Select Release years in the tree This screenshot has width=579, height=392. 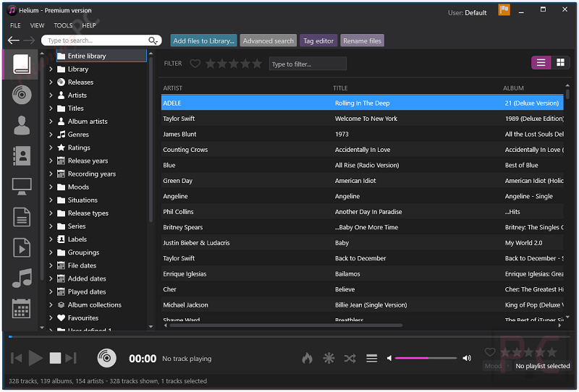pos(88,161)
